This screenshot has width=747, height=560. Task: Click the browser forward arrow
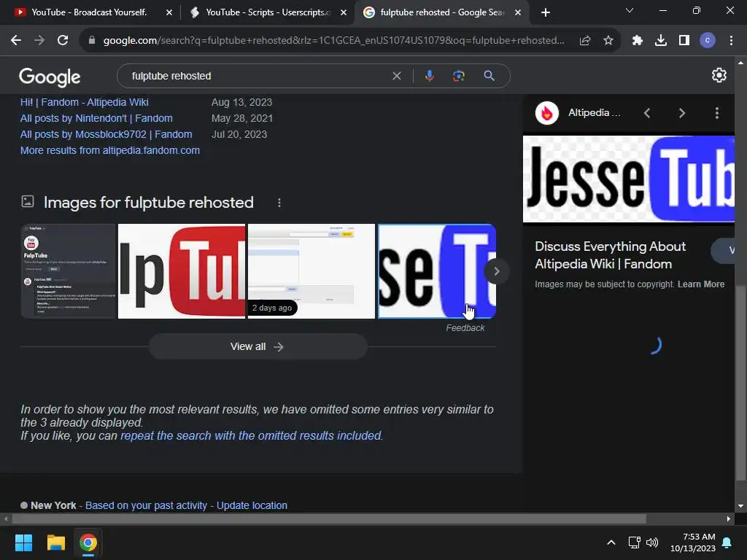coord(39,41)
